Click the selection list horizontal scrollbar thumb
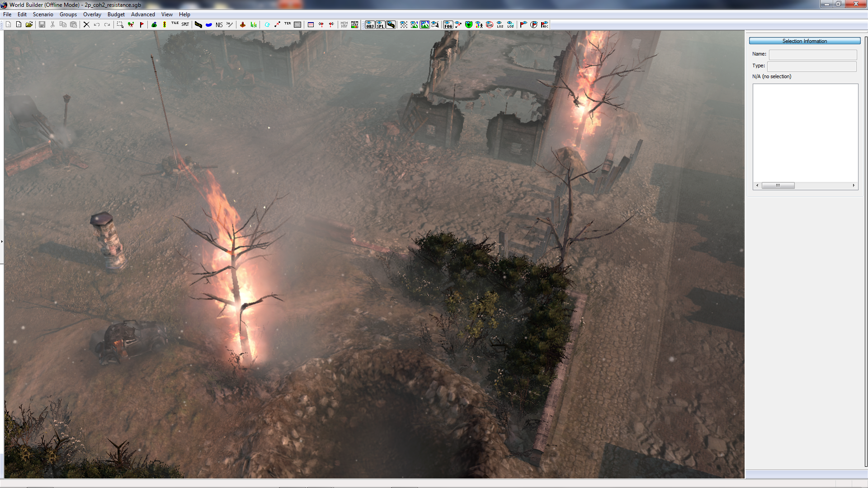Viewport: 868px width, 488px height. 778,185
